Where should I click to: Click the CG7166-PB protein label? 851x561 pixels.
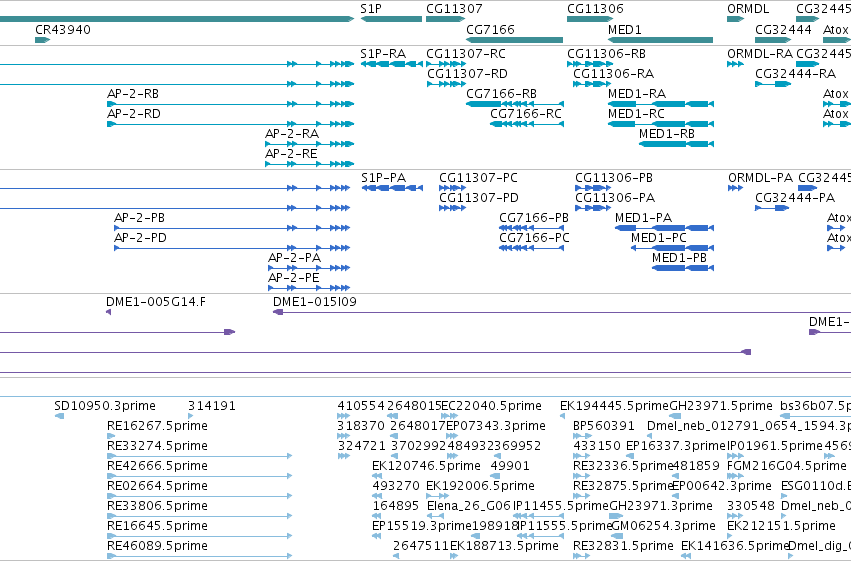coord(534,218)
